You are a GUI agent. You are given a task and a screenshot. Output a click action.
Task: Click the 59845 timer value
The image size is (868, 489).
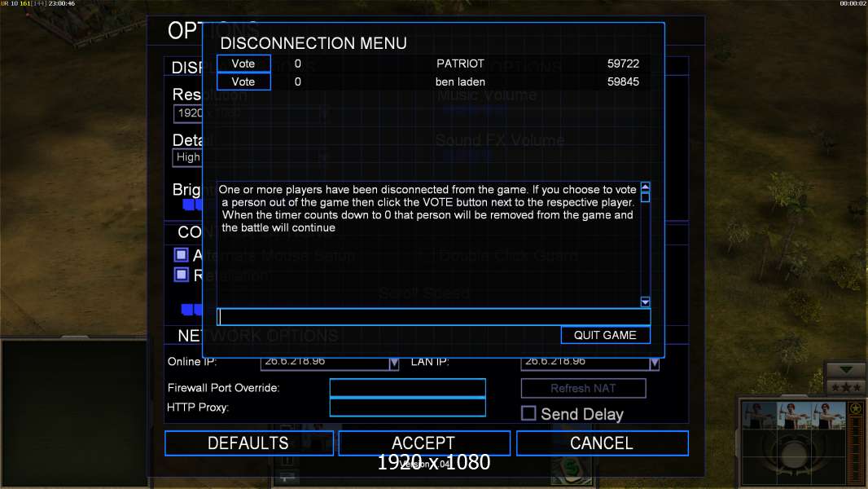(623, 82)
